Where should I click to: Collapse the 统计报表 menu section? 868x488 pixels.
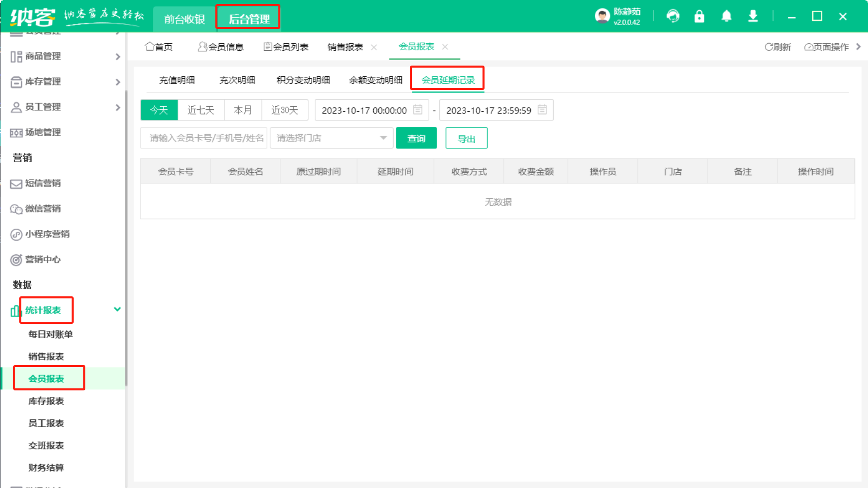pos(117,310)
